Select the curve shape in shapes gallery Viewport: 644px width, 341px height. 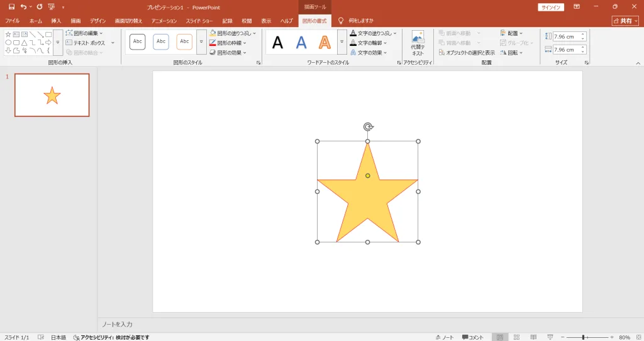coord(40,50)
